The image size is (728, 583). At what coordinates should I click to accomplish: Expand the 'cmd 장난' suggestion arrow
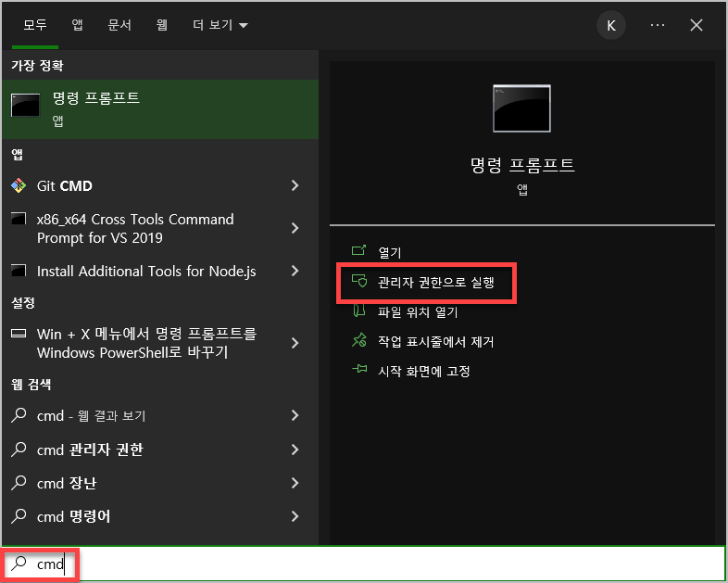(x=295, y=483)
